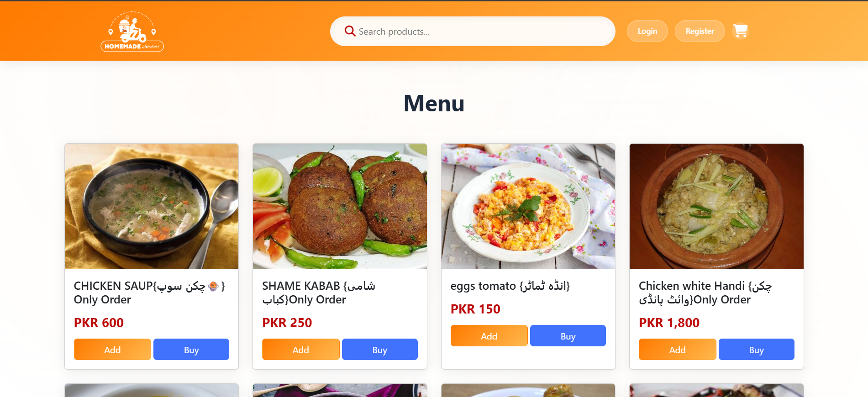Viewport: 868px width, 397px height.
Task: Add Shame Kabab to cart
Action: 300,350
